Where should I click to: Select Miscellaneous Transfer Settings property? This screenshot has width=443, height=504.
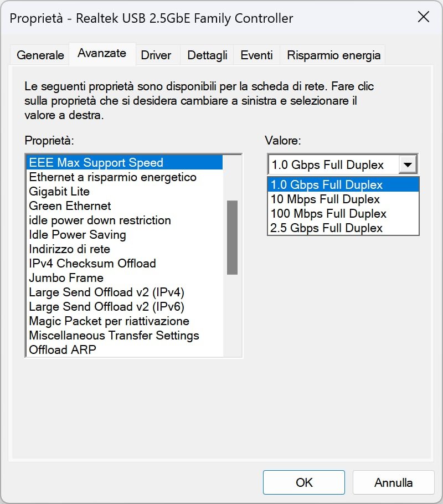125,336
